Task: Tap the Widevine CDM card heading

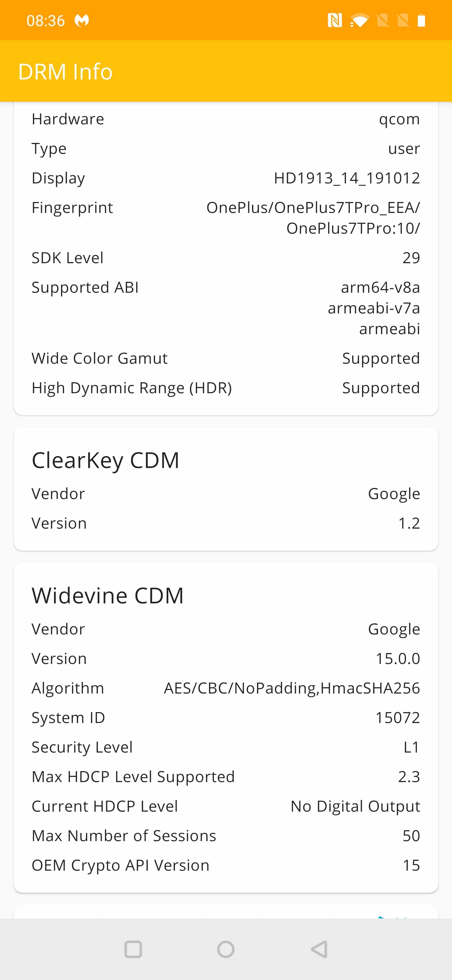Action: [108, 595]
